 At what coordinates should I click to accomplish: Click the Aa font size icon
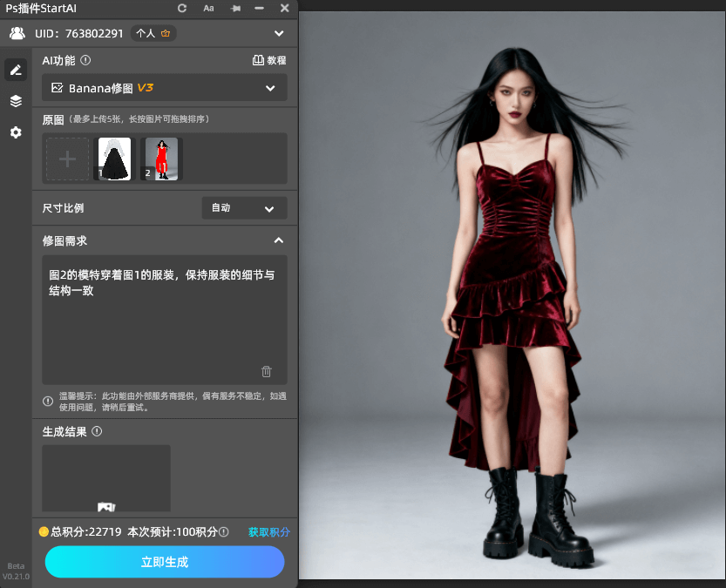click(x=208, y=8)
